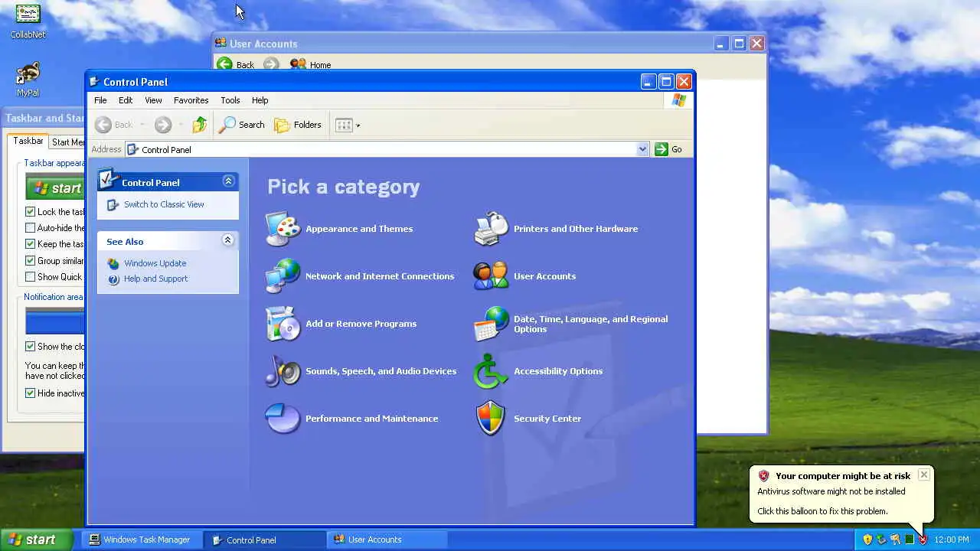Click the Help and Support link
Viewport: 980px width, 551px height.
155,279
